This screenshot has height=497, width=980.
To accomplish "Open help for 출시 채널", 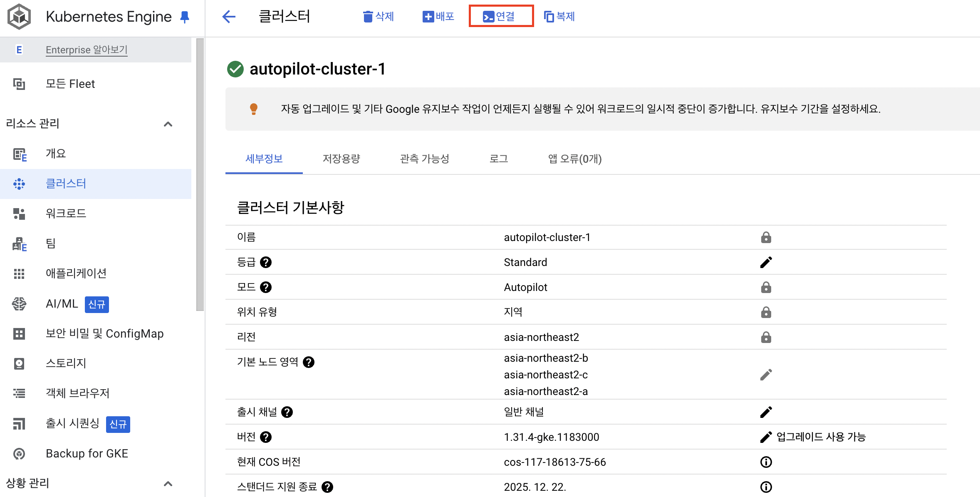I will pos(287,412).
